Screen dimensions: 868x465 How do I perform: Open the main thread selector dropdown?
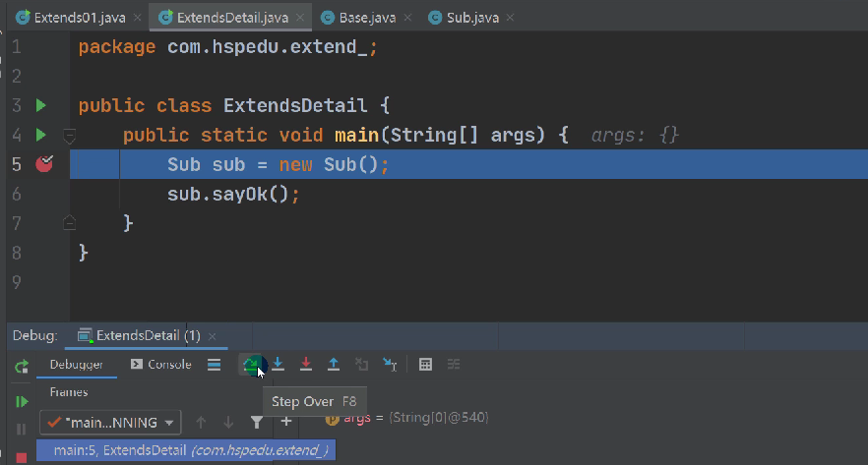110,423
